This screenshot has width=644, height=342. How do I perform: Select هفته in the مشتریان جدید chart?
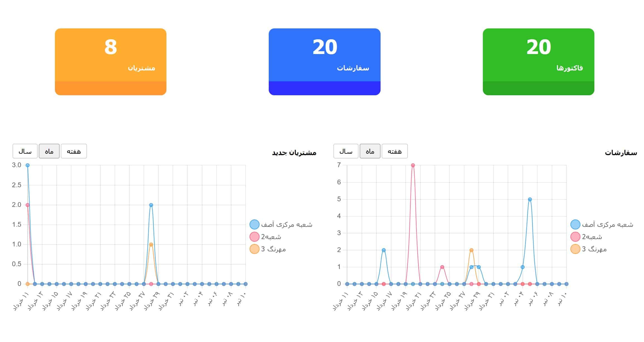pyautogui.click(x=74, y=151)
